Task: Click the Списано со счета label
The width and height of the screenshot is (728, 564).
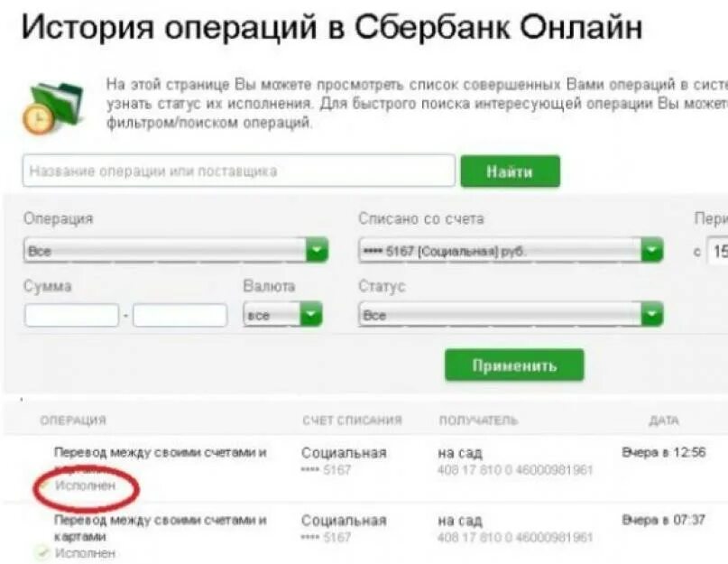Action: click(421, 218)
